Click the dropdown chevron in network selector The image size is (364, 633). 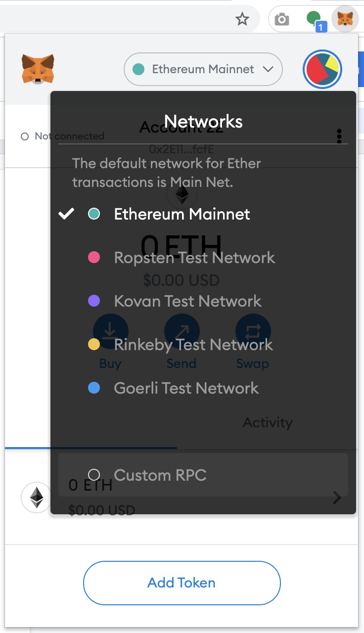click(x=269, y=69)
